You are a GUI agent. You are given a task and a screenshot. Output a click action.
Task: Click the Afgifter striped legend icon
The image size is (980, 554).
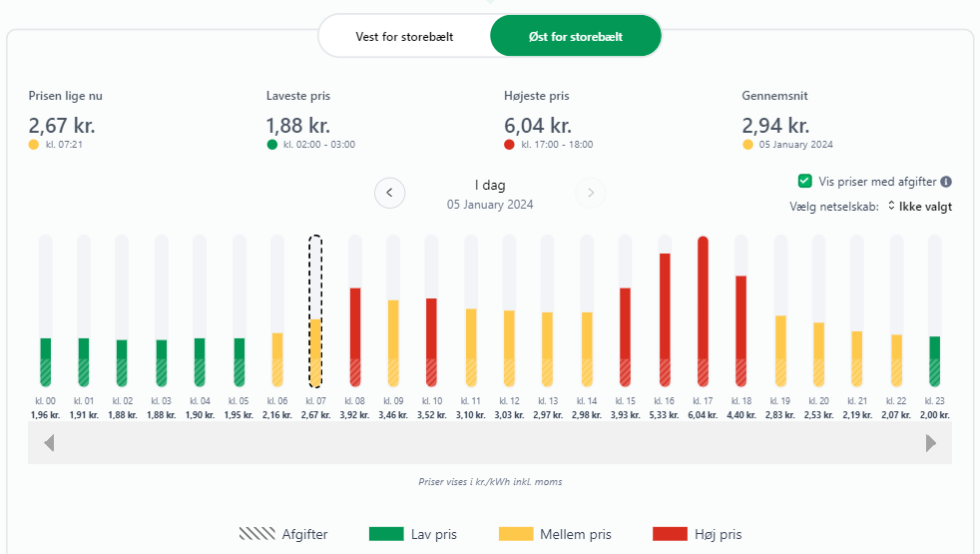(257, 534)
